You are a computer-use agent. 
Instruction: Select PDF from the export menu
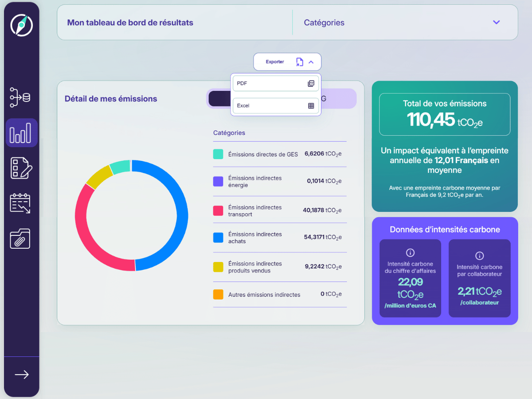(276, 83)
